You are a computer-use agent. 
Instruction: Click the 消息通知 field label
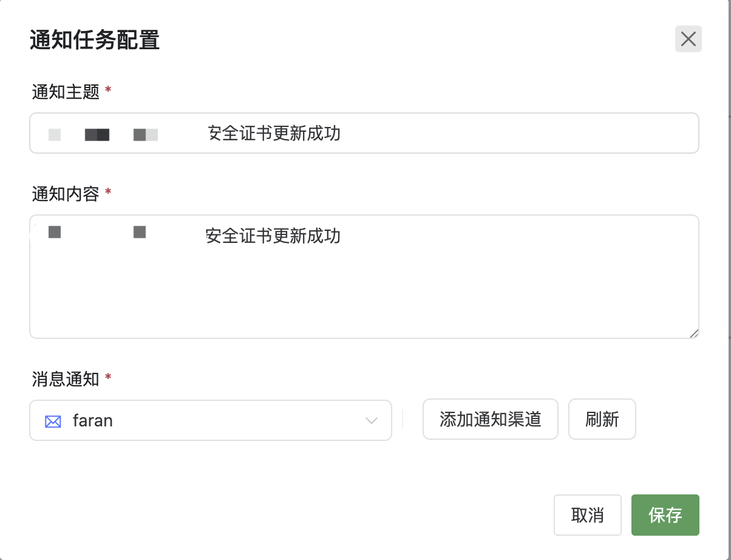coord(66,379)
